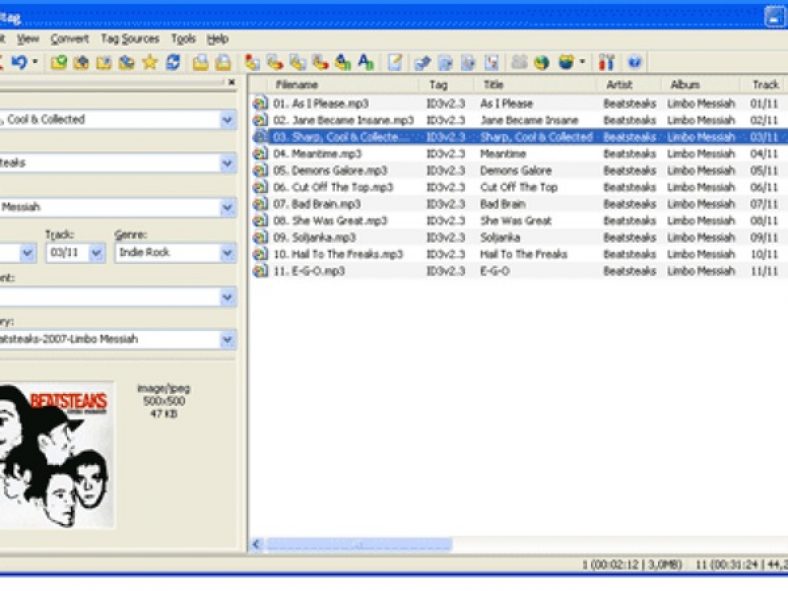Open the Track dropdown showing 03/11
This screenshot has width=788, height=591.
pyautogui.click(x=96, y=253)
